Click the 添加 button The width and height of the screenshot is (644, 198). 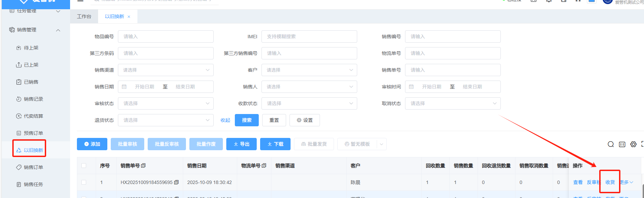92,144
